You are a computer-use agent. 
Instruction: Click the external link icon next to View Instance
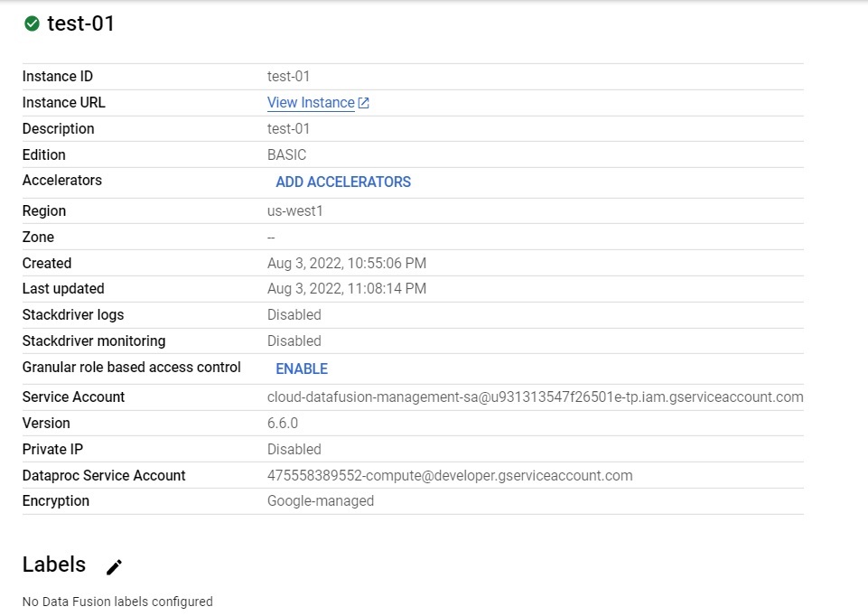click(x=364, y=102)
